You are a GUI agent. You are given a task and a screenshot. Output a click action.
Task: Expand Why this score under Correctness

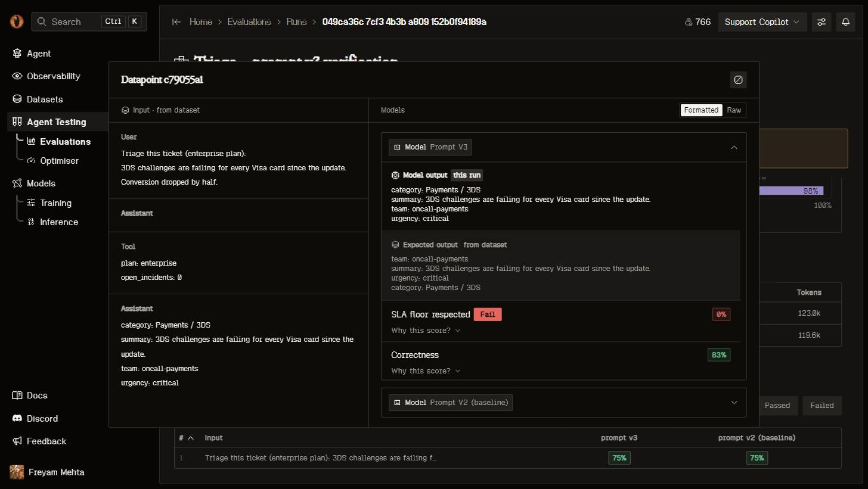[426, 371]
